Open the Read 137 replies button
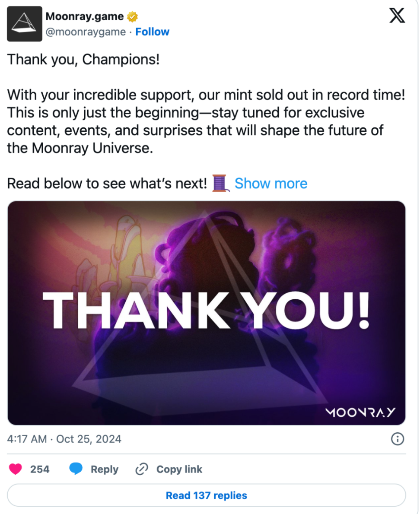 click(207, 495)
